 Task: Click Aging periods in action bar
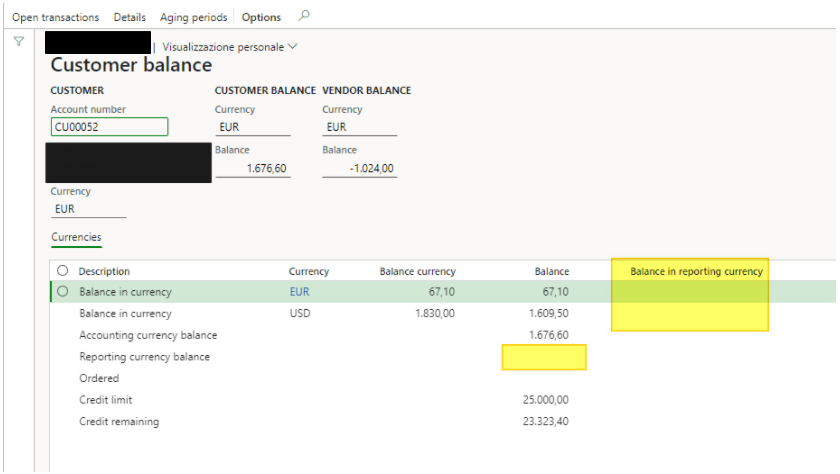point(193,17)
